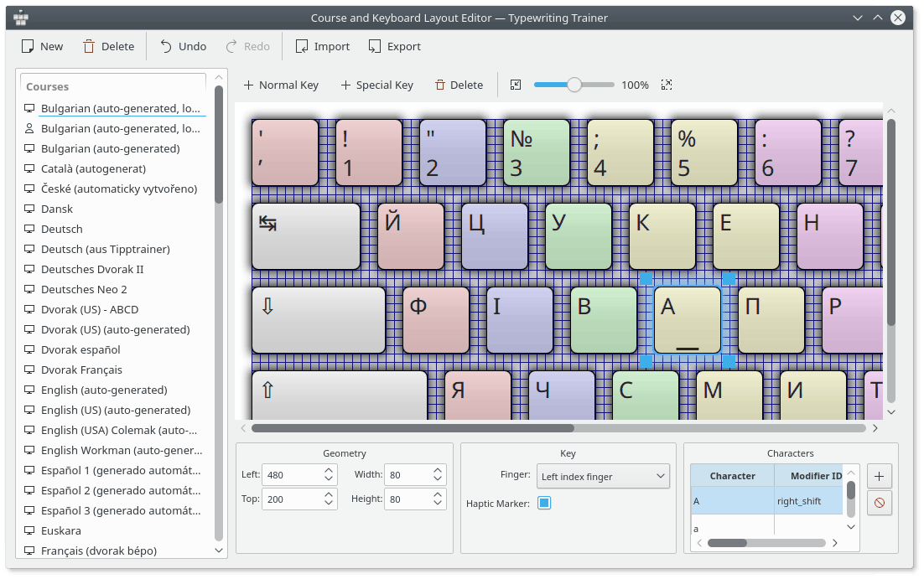Image resolution: width=924 pixels, height=579 pixels.
Task: Click the window menu chevron in title bar
Action: click(858, 18)
